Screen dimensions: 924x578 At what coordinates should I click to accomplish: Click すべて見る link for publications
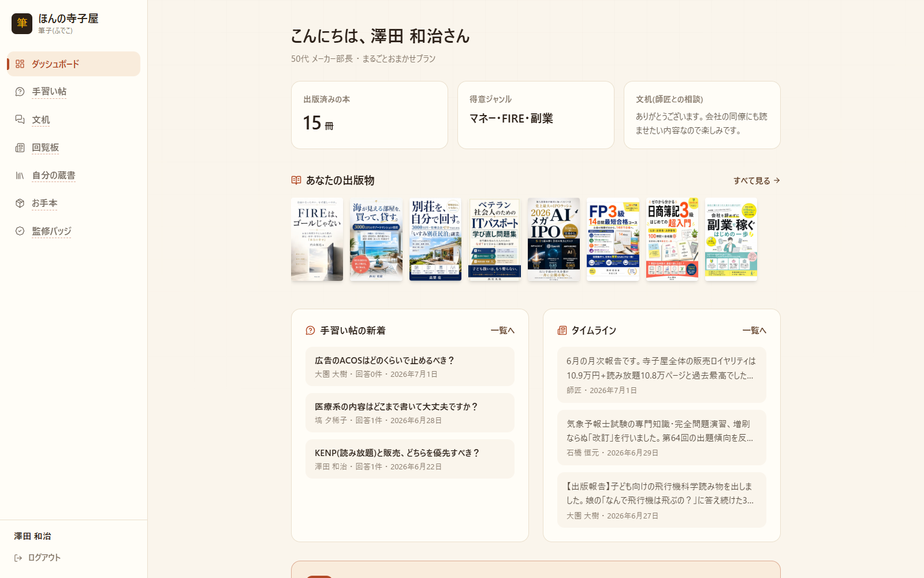tap(757, 180)
